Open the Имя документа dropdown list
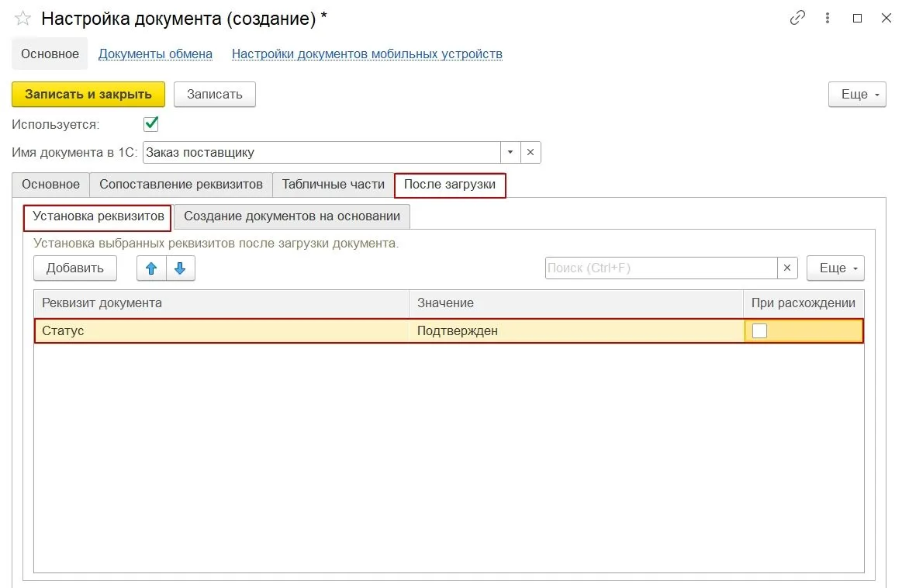Image resolution: width=902 pixels, height=588 pixels. (x=510, y=152)
